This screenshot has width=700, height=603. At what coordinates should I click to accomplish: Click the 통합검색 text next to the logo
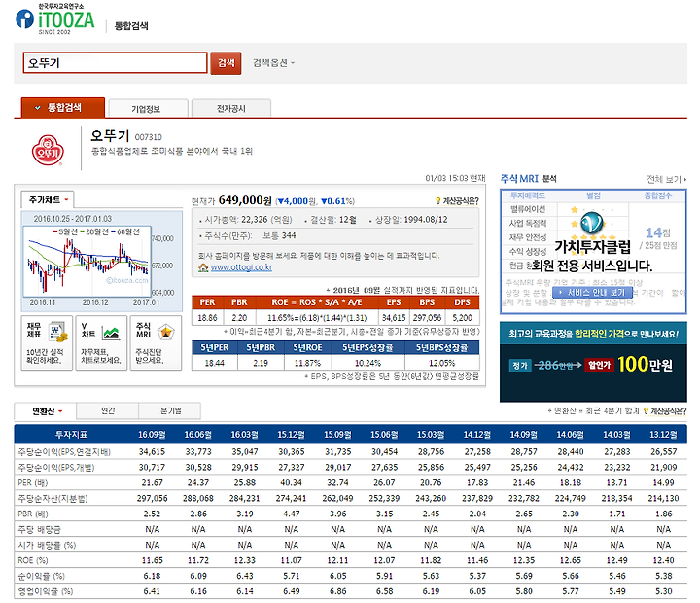point(131,26)
